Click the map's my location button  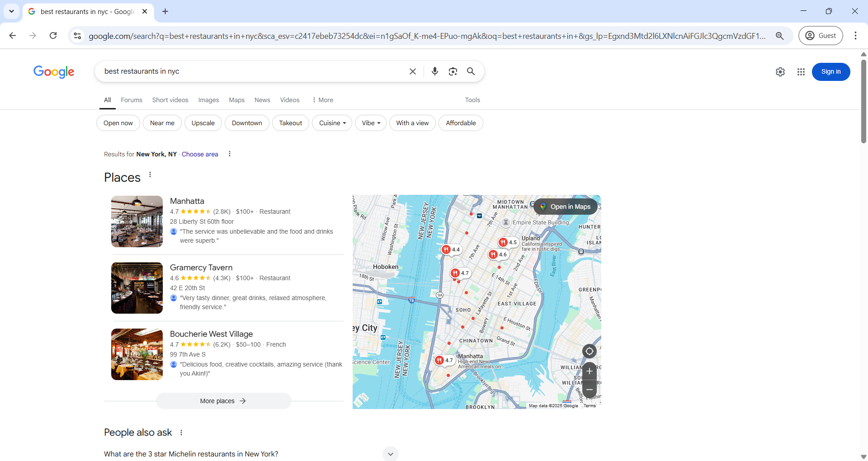pyautogui.click(x=590, y=351)
